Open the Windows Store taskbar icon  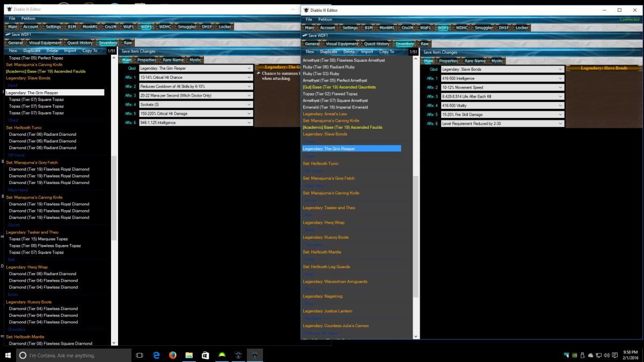tap(205, 355)
